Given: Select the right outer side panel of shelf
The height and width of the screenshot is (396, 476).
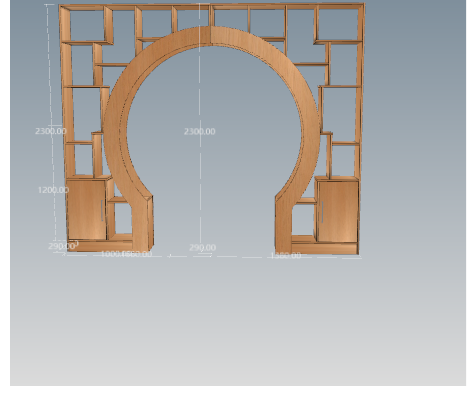Looking at the screenshot, I should point(360,130).
